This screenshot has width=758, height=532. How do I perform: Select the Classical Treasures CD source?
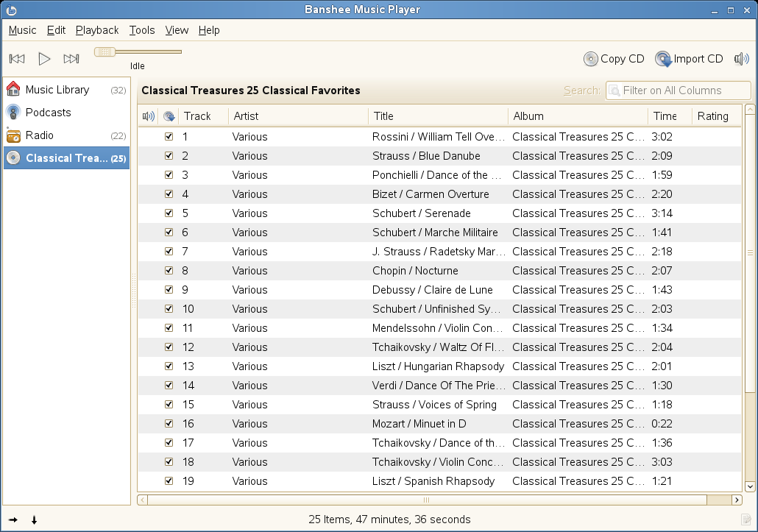coord(67,158)
